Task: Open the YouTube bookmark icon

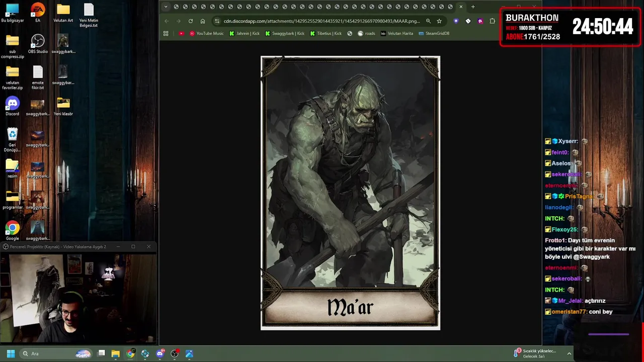Action: [x=182, y=33]
